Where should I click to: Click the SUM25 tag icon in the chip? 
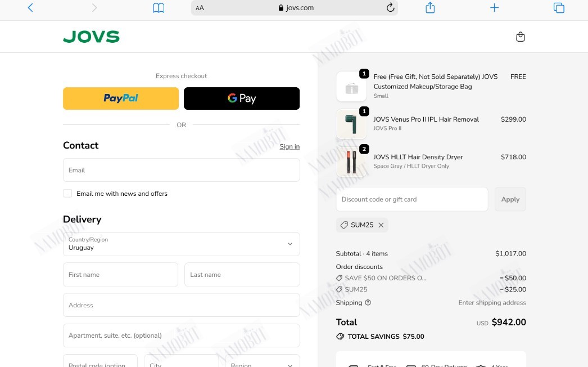(x=344, y=225)
